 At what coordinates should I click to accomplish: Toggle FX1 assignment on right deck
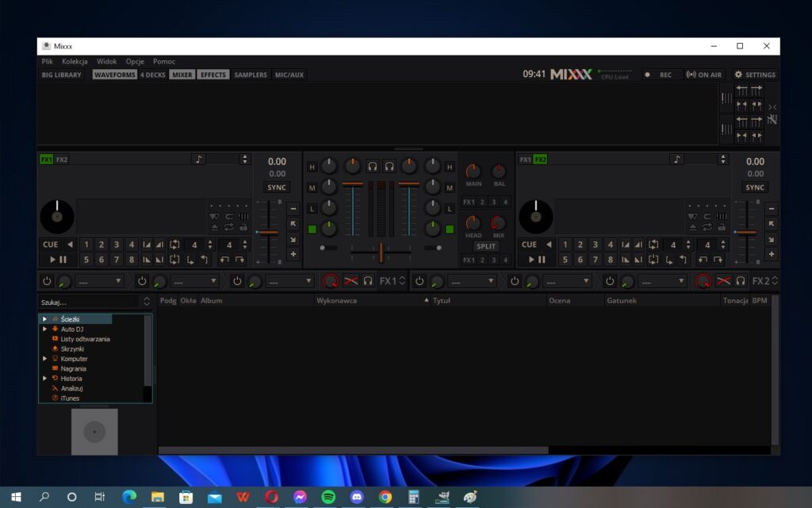[x=525, y=159]
